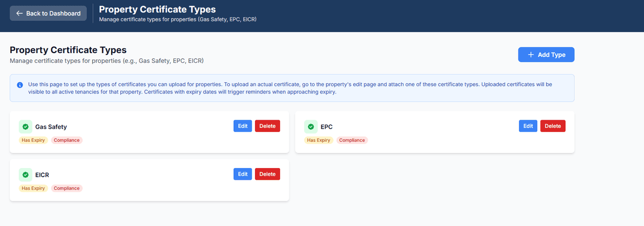Click the green check icon beside EICR
644x226 pixels.
pyautogui.click(x=25, y=174)
